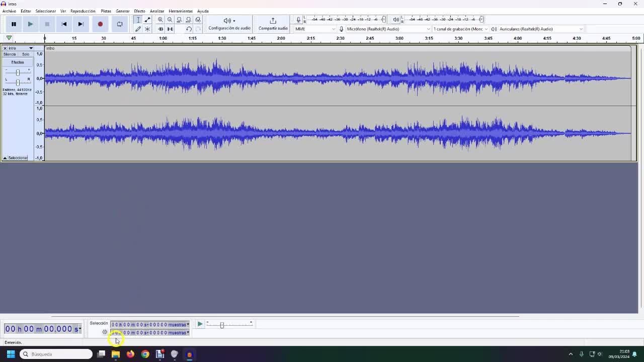Click the Trim audio outside selection icon
644x362 pixels.
(160, 29)
